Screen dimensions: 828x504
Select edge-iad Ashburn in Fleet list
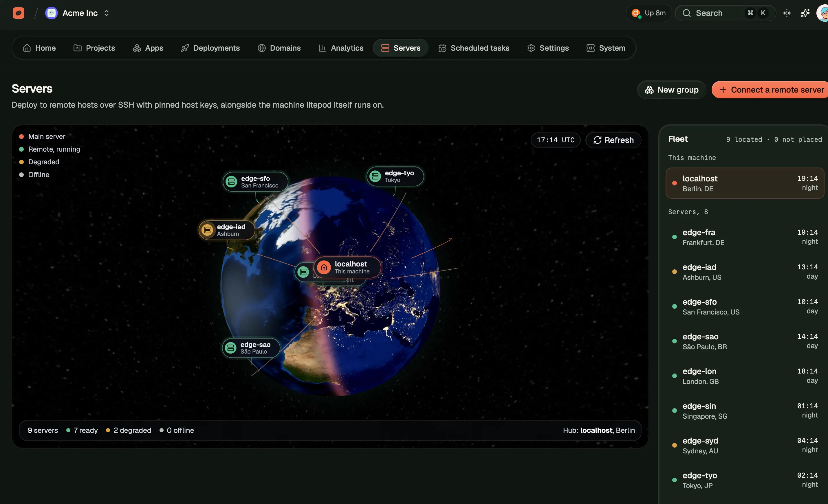click(x=745, y=272)
